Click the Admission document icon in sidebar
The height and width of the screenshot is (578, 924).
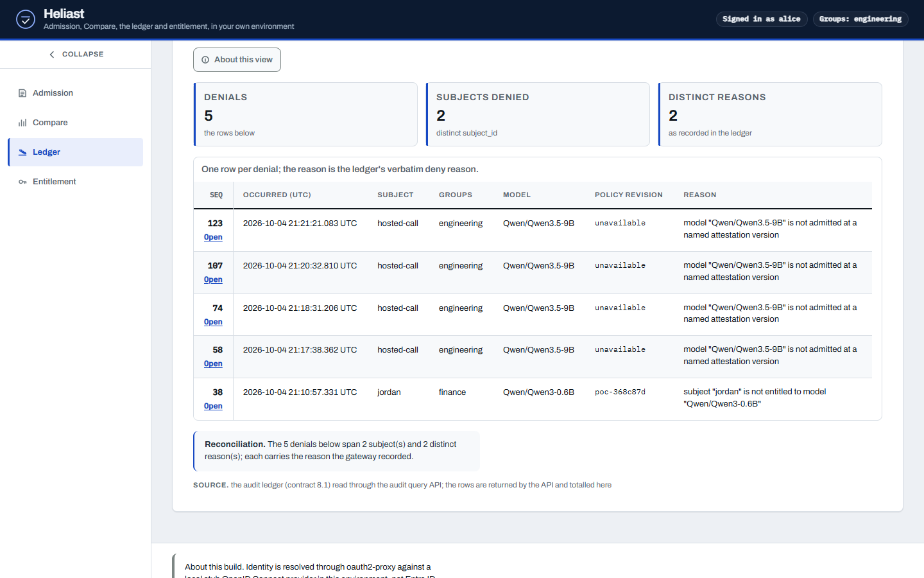[x=22, y=93]
